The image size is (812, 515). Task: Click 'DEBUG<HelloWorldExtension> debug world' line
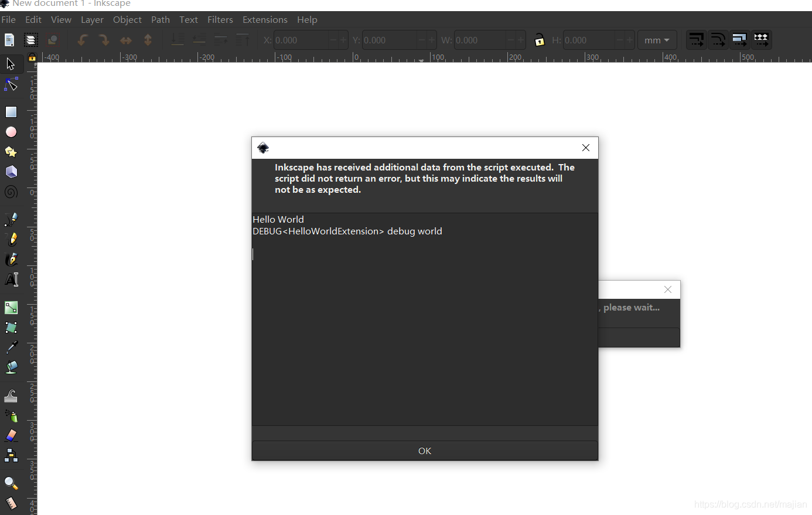point(347,231)
